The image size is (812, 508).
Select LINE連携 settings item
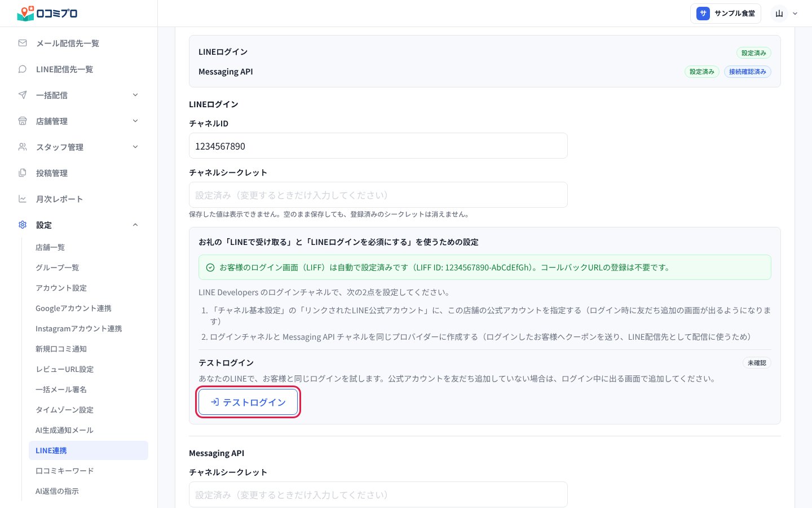[89, 450]
